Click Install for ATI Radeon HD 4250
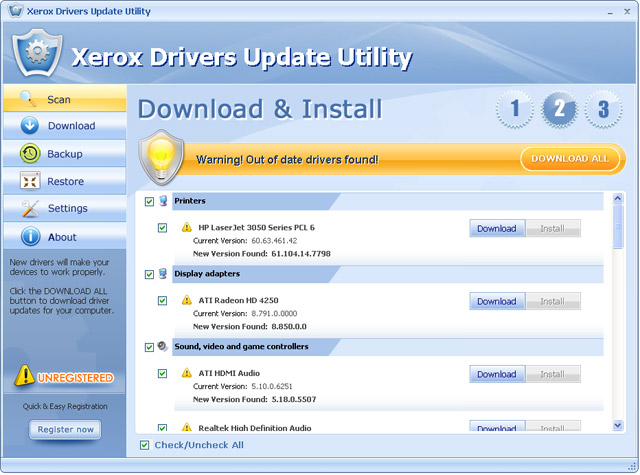This screenshot has height=475, width=640. point(553,301)
